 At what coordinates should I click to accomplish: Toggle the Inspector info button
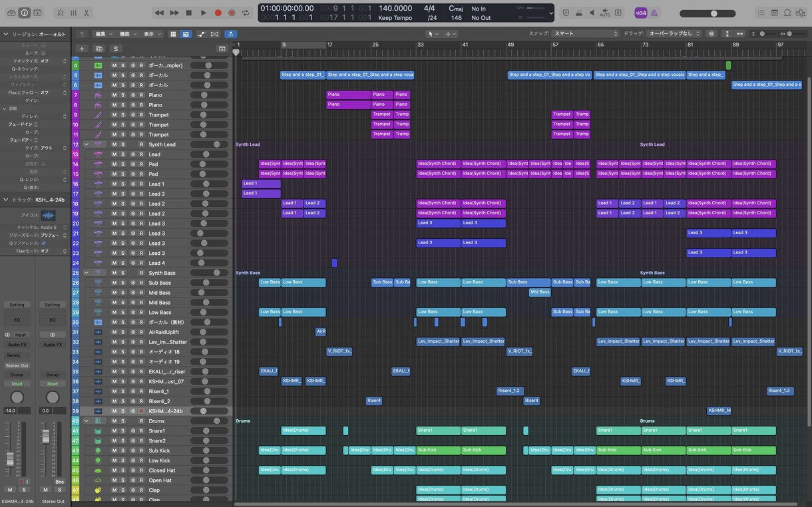tap(25, 13)
